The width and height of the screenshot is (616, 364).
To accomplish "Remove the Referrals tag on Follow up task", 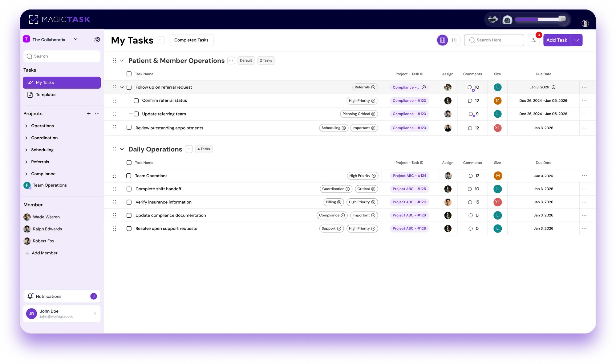I will pyautogui.click(x=373, y=87).
